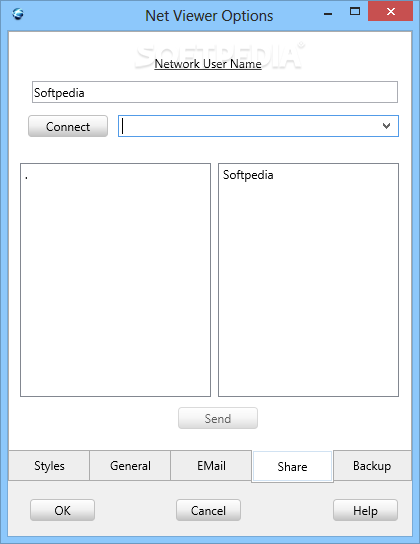Click inside the connection combo box text area
Image resolution: width=420 pixels, height=544 pixels.
tap(249, 126)
